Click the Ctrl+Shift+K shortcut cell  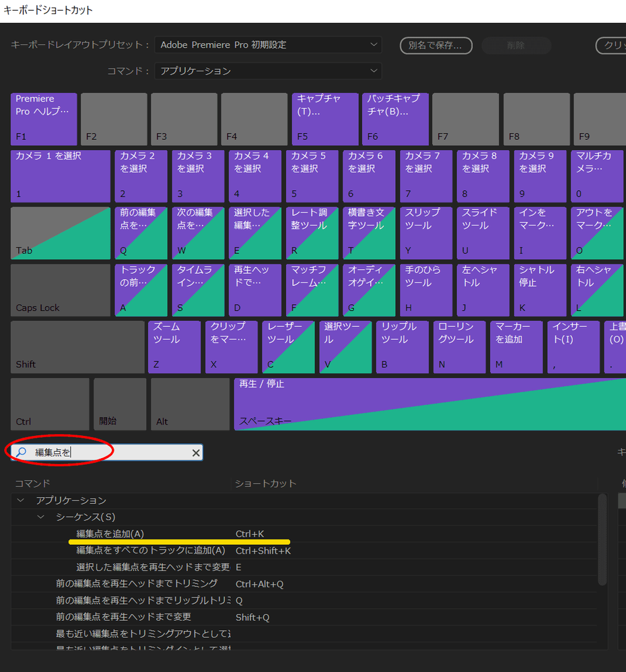click(x=263, y=551)
